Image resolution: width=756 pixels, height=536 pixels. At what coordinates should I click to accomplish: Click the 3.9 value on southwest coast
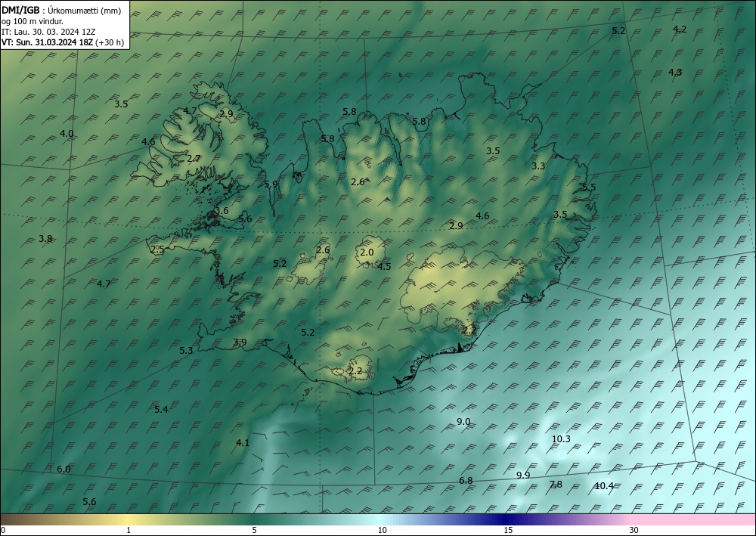coord(240,342)
